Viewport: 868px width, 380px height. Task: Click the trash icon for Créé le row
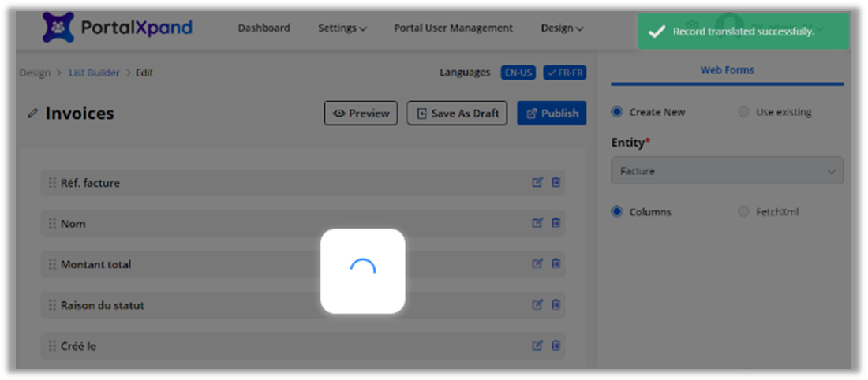556,346
